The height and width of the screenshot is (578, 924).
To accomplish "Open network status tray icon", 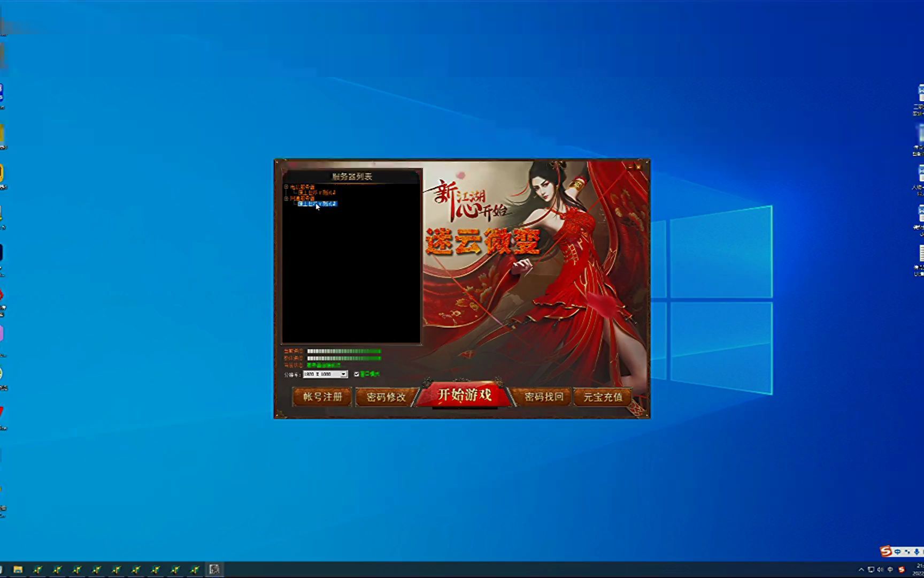I will 871,569.
